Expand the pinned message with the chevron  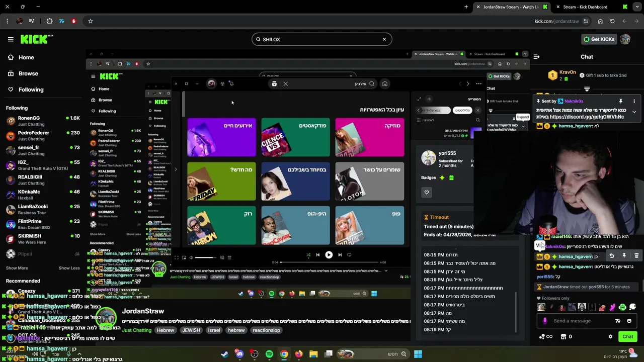coord(634,112)
